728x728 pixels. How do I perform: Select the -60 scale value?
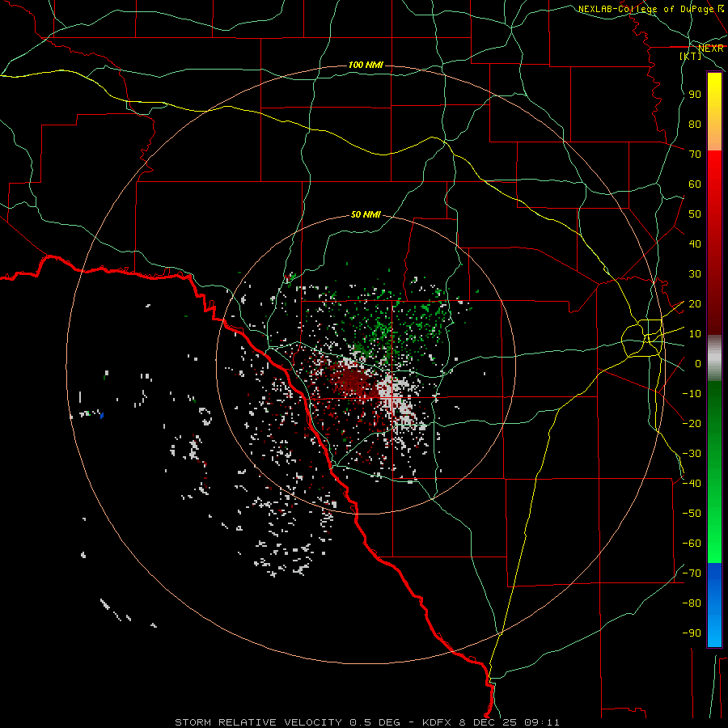click(x=692, y=544)
